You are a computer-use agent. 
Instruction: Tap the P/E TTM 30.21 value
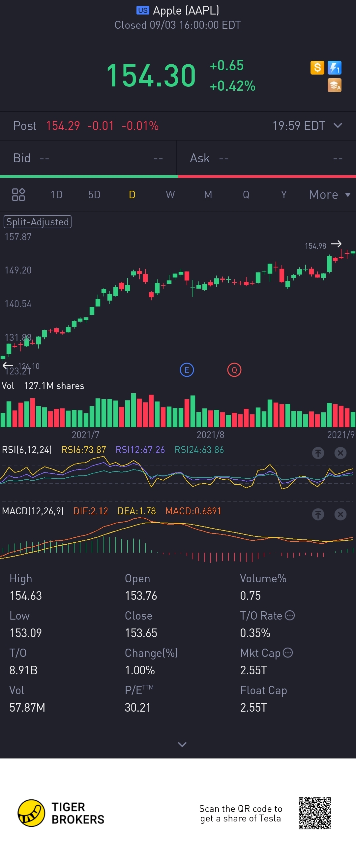[138, 708]
